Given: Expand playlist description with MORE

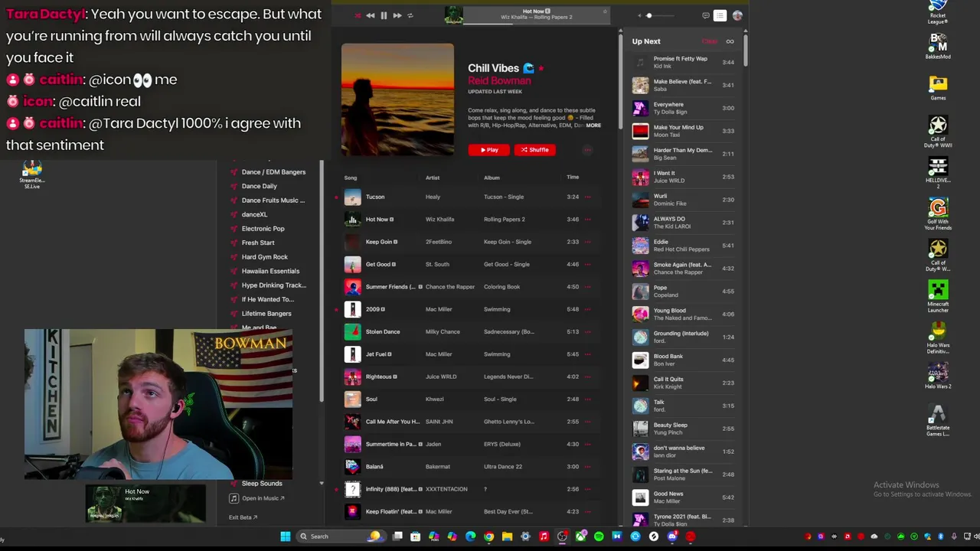Looking at the screenshot, I should [593, 126].
